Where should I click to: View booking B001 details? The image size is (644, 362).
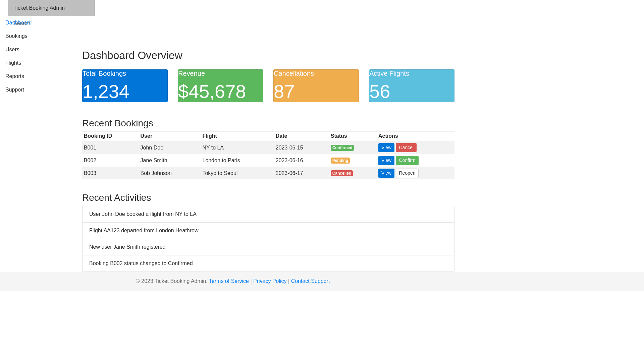pyautogui.click(x=386, y=148)
